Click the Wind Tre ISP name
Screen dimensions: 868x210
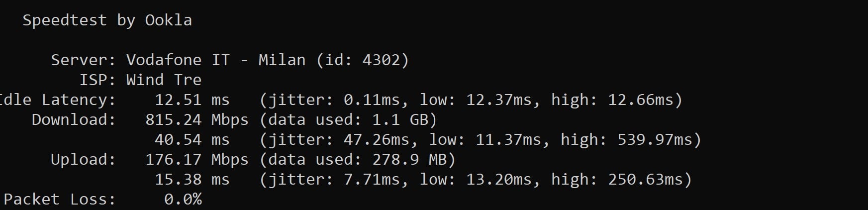click(164, 80)
